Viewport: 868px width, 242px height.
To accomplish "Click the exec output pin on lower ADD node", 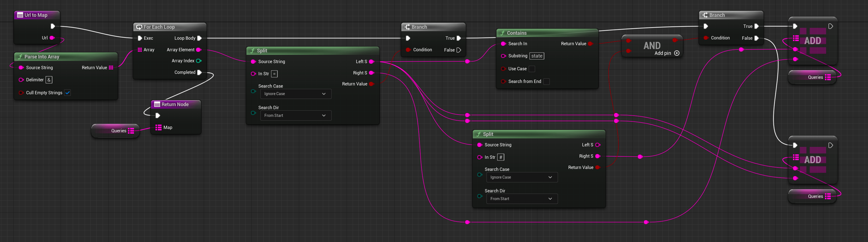I will coord(831,145).
